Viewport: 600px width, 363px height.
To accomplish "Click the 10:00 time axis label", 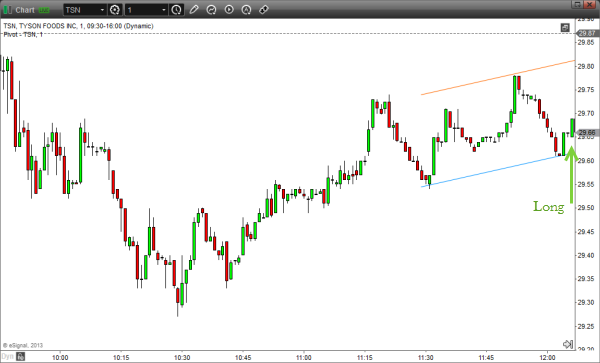I will [x=60, y=358].
